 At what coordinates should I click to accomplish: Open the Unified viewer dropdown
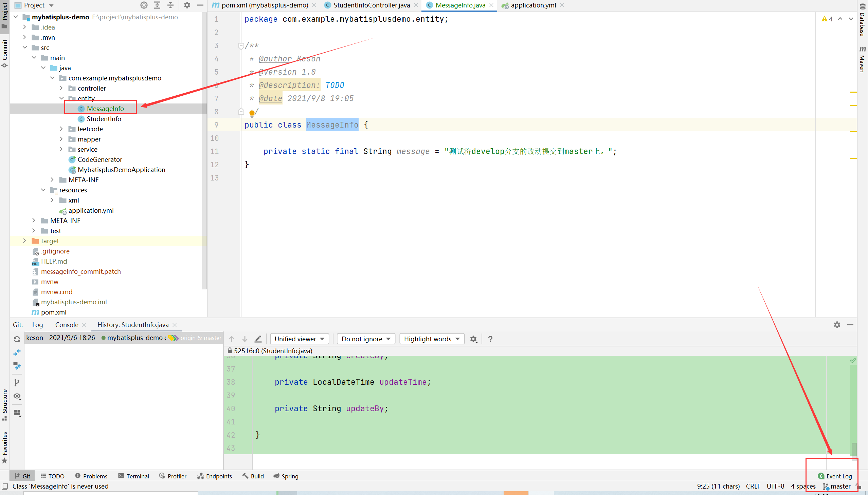point(300,339)
